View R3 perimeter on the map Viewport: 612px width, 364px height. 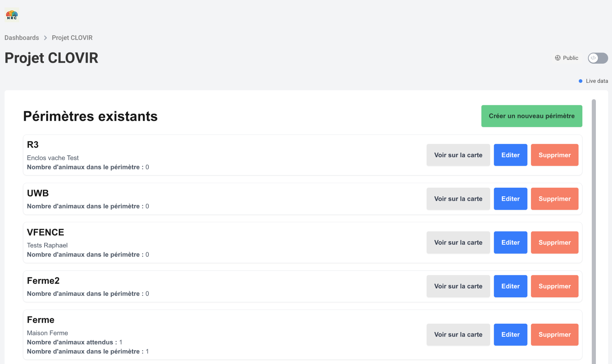pyautogui.click(x=458, y=155)
